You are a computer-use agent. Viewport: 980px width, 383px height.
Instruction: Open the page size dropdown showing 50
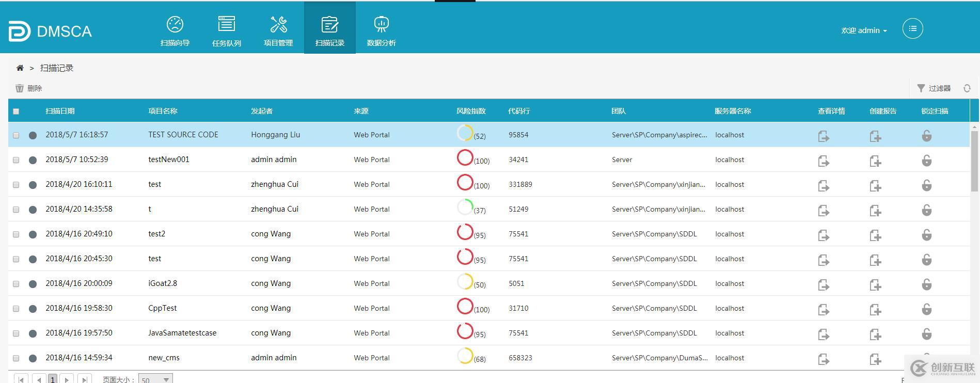(x=155, y=379)
